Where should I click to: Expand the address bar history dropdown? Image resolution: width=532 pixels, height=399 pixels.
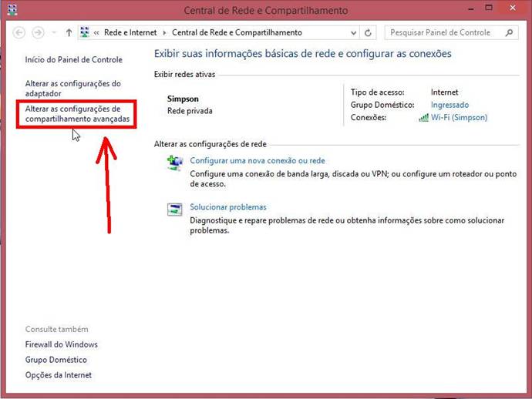(353, 33)
